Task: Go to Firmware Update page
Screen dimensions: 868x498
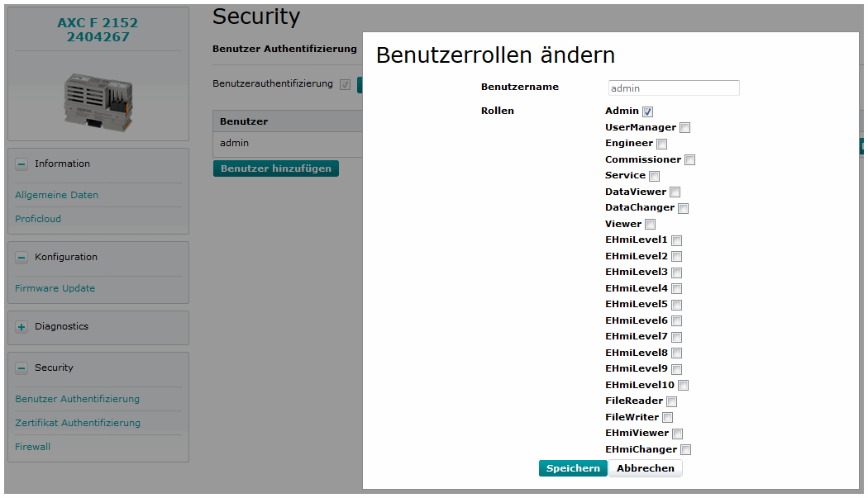Action: 55,288
